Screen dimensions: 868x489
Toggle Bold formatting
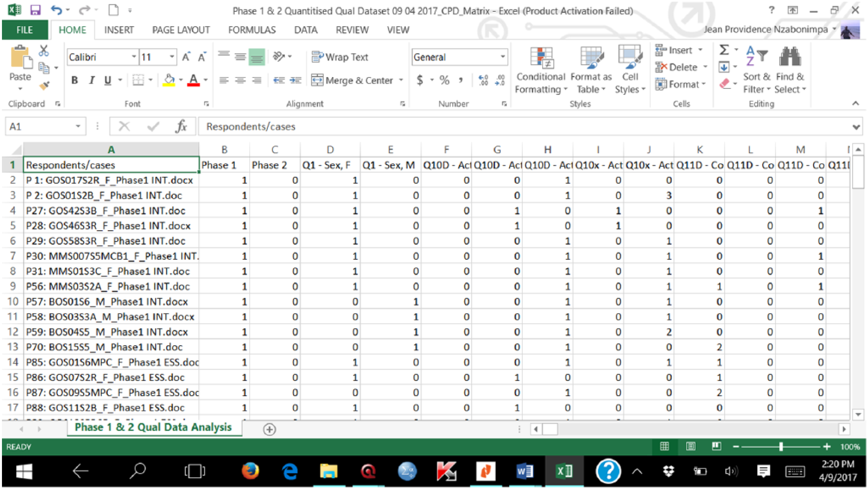(x=75, y=80)
